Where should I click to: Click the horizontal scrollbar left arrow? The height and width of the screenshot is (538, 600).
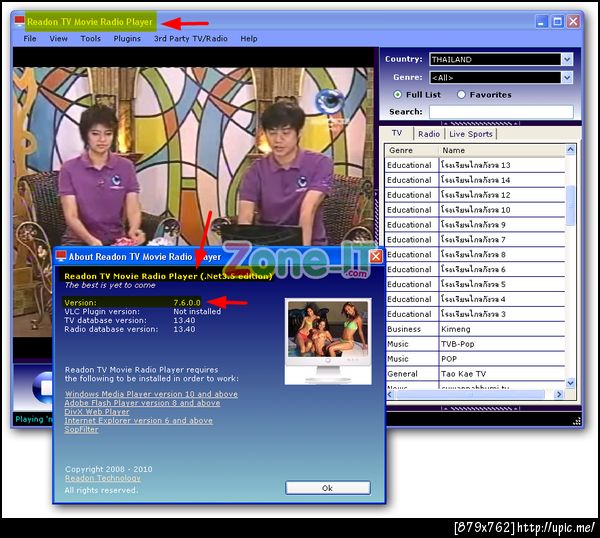(390, 394)
